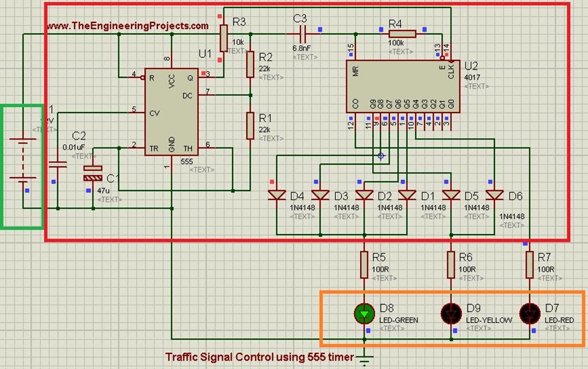Select the 4017 decade counter U2
The width and height of the screenshot is (588, 369).
pos(402,86)
